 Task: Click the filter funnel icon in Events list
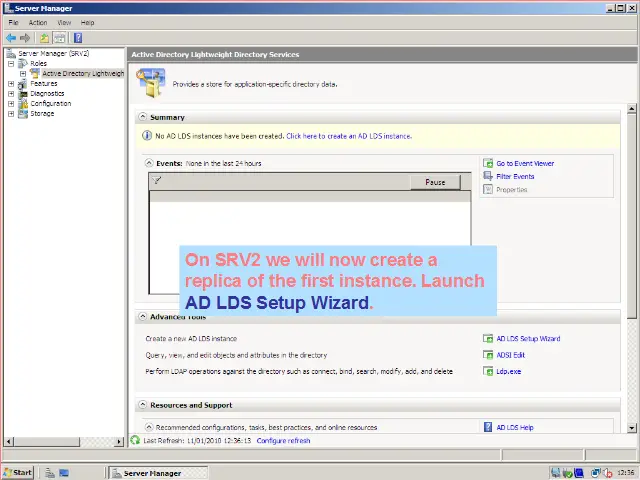point(157,180)
